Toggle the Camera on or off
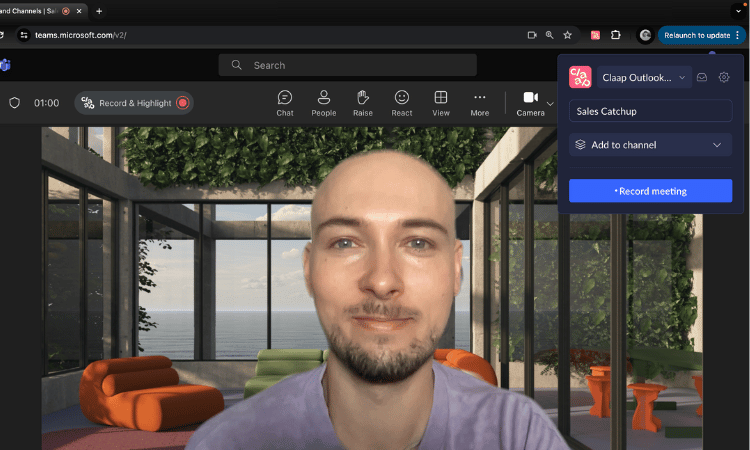Image resolution: width=750 pixels, height=450 pixels. pyautogui.click(x=530, y=103)
